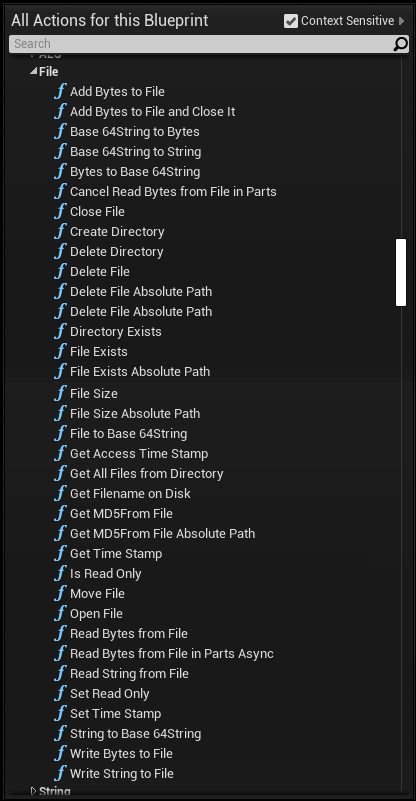Click the function icon beside Set Time Stamp

[x=60, y=714]
